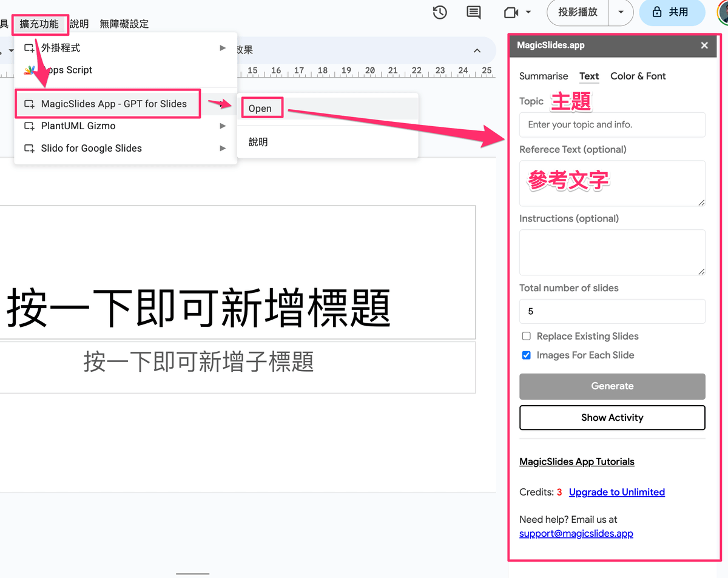Toggle Replace Existing Slides checkbox
728x578 pixels.
pos(527,336)
